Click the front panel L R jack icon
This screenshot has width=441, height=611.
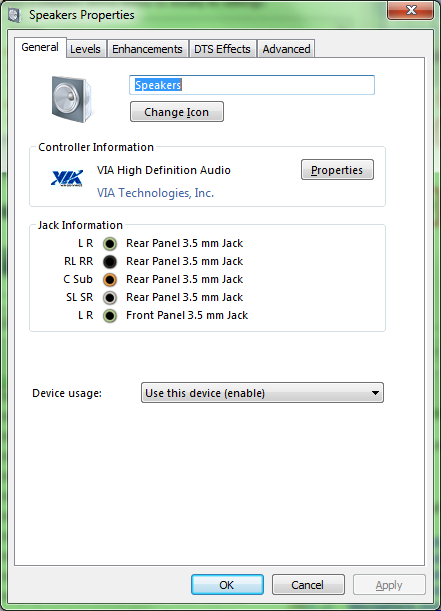point(110,316)
